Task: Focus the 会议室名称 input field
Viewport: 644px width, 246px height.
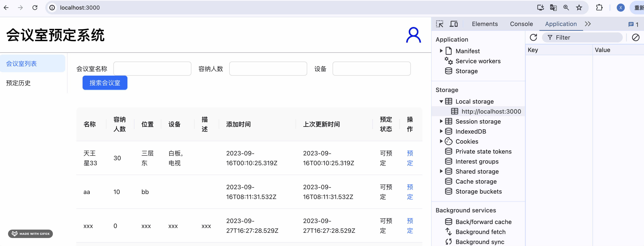Action: click(152, 69)
